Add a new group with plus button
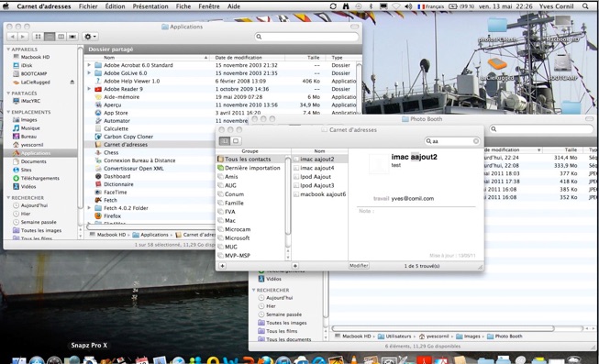The width and height of the screenshot is (599, 364). (x=222, y=266)
